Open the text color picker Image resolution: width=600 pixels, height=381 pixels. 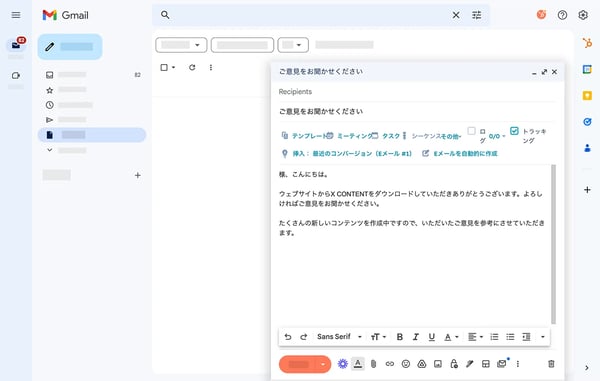click(x=451, y=337)
